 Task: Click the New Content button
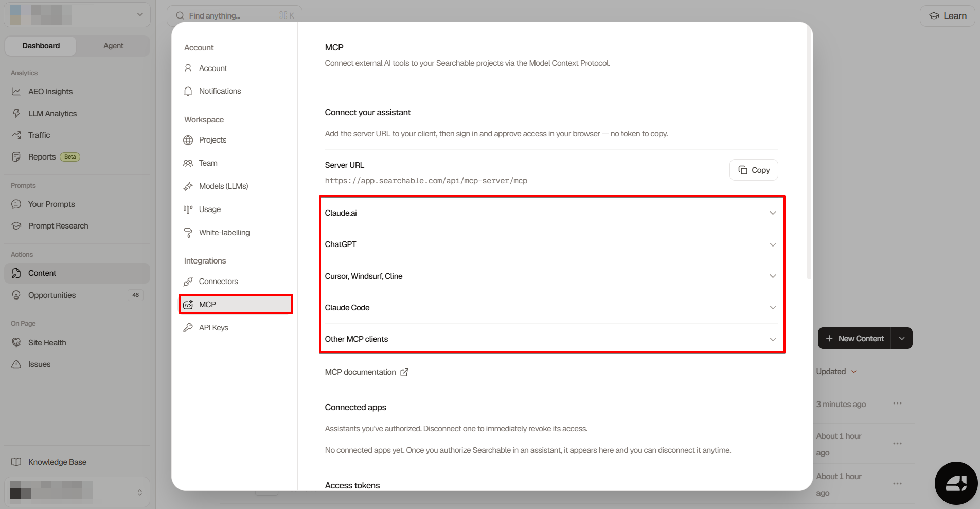pyautogui.click(x=854, y=339)
